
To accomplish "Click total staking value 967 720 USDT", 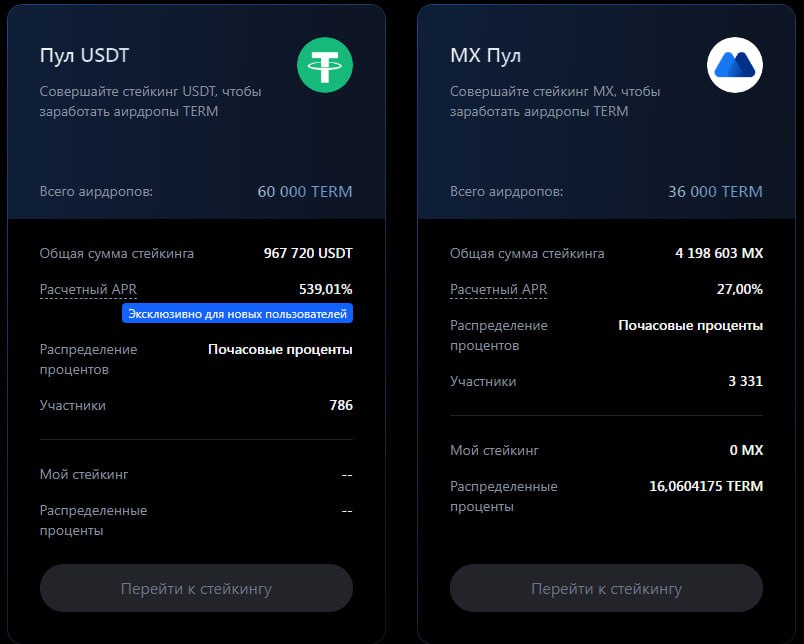I will (307, 254).
